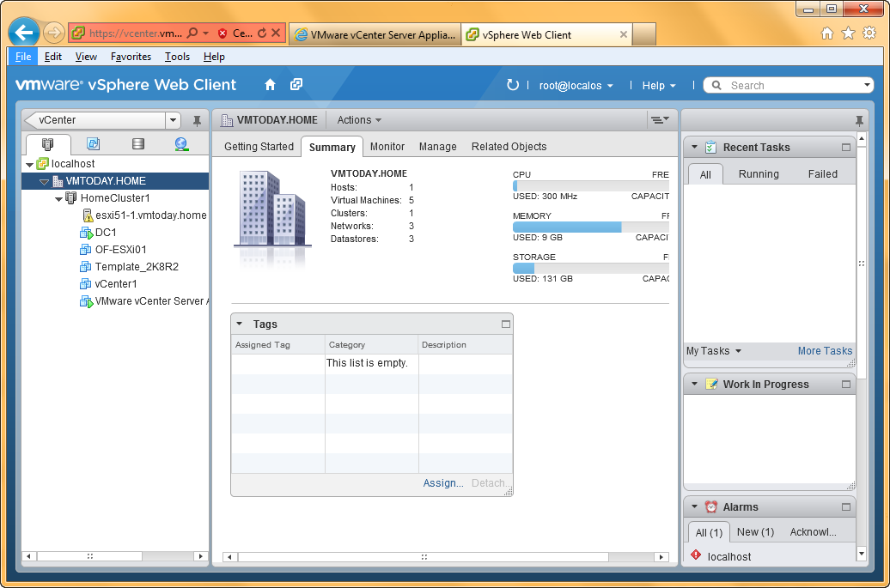Open browser home page icon
The width and height of the screenshot is (890, 588).
tap(827, 33)
